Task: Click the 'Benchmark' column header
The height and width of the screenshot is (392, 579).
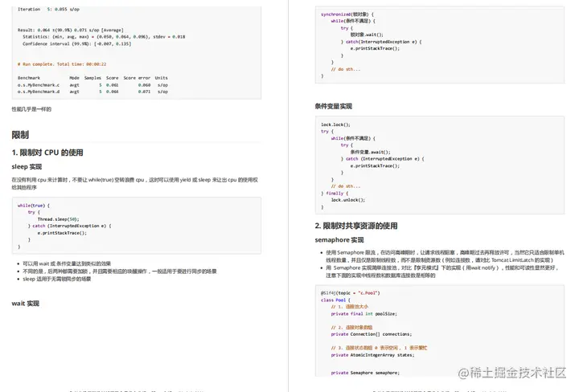Action: coord(29,78)
